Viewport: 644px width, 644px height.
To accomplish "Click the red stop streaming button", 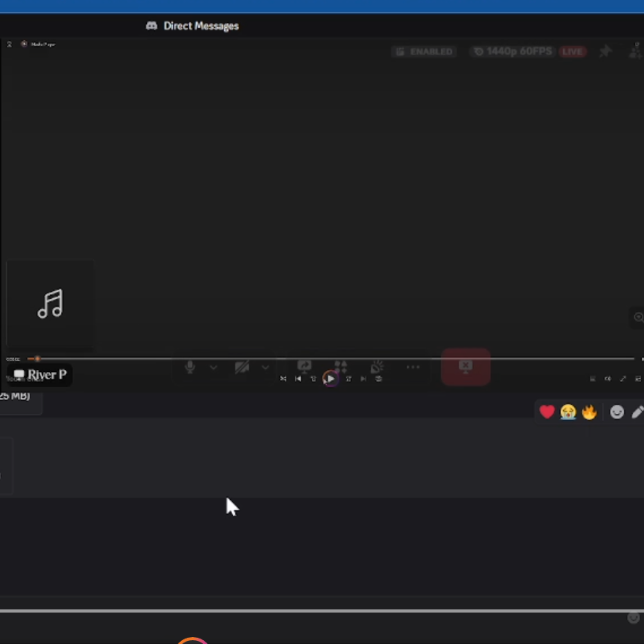I will [x=465, y=367].
